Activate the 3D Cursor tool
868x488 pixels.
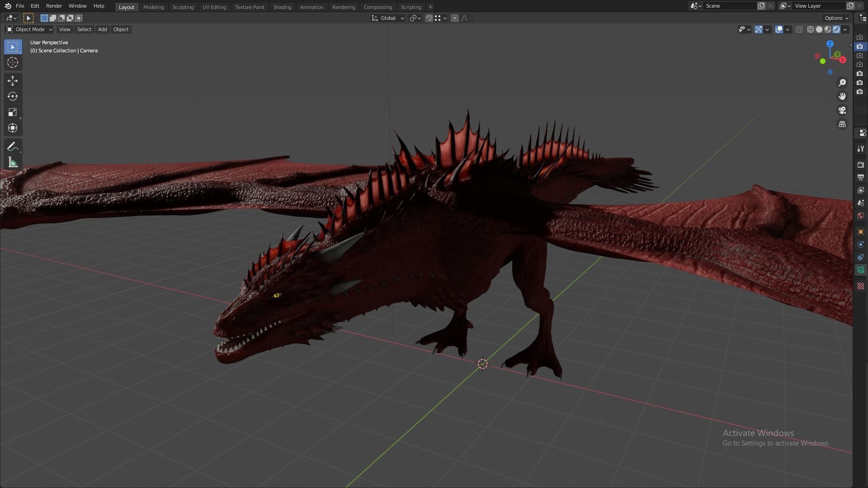[13, 62]
